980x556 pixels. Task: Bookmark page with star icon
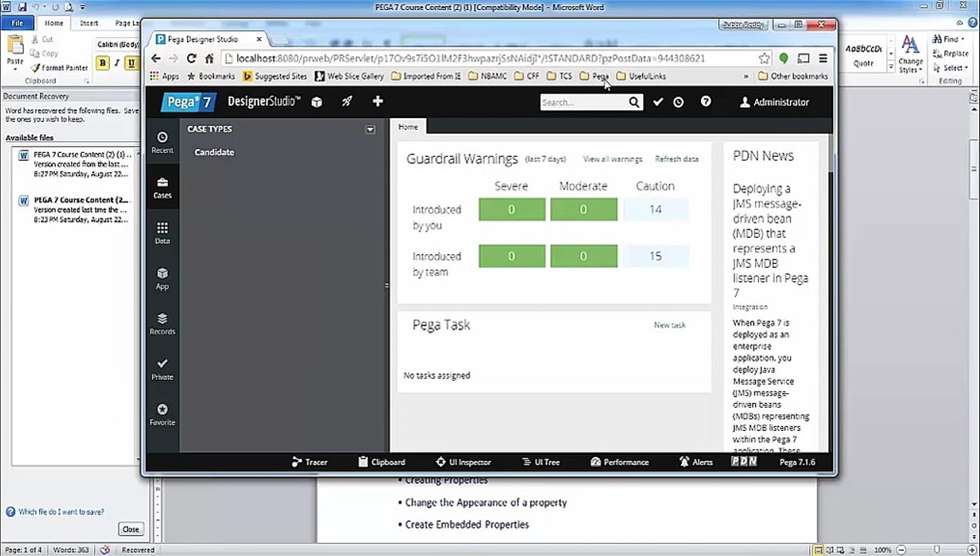click(x=764, y=59)
